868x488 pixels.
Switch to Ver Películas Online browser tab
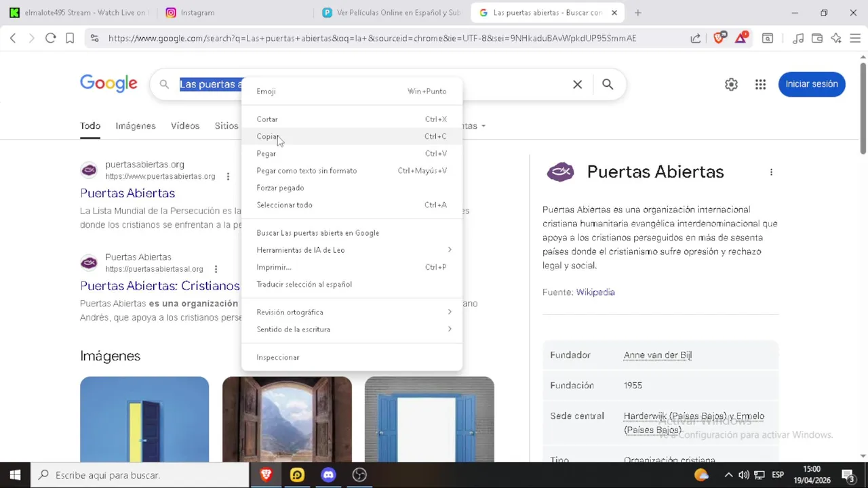pyautogui.click(x=391, y=13)
